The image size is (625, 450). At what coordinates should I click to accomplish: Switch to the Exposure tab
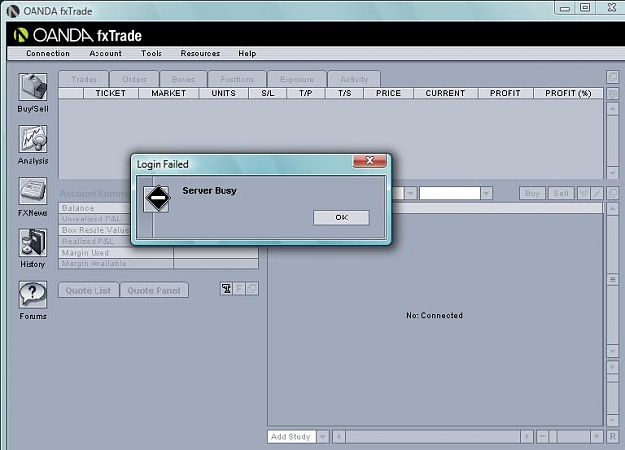click(x=297, y=79)
